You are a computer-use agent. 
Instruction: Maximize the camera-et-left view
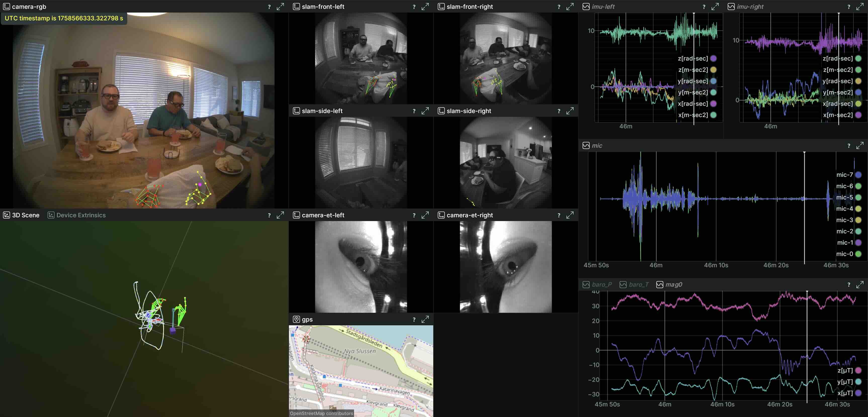[x=425, y=215]
